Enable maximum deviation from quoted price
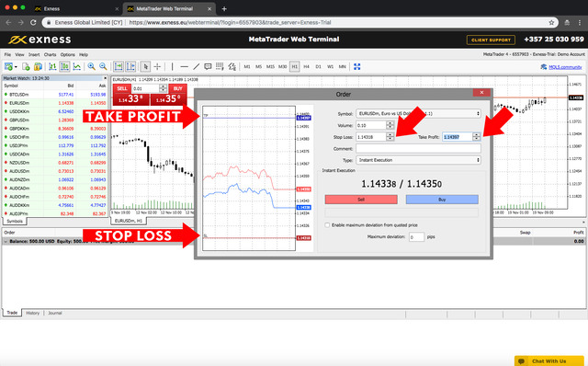Screen dimensions: 588x366 pyautogui.click(x=327, y=225)
